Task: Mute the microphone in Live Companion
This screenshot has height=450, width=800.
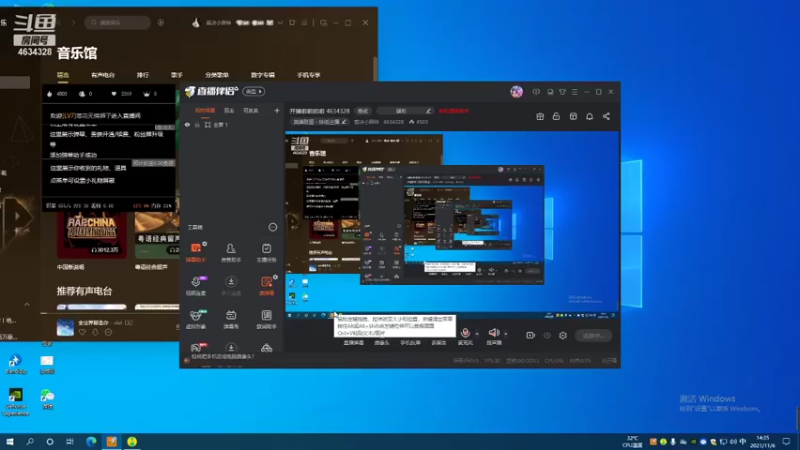Action: (465, 333)
